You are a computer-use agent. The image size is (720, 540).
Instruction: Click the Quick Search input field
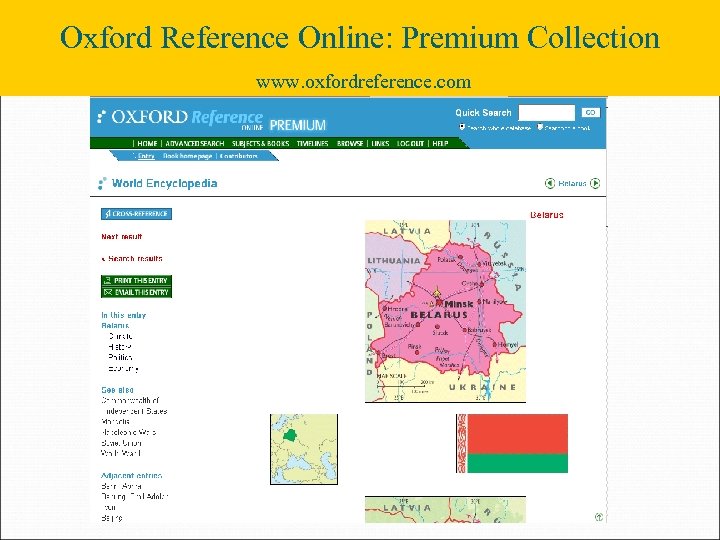tap(546, 112)
